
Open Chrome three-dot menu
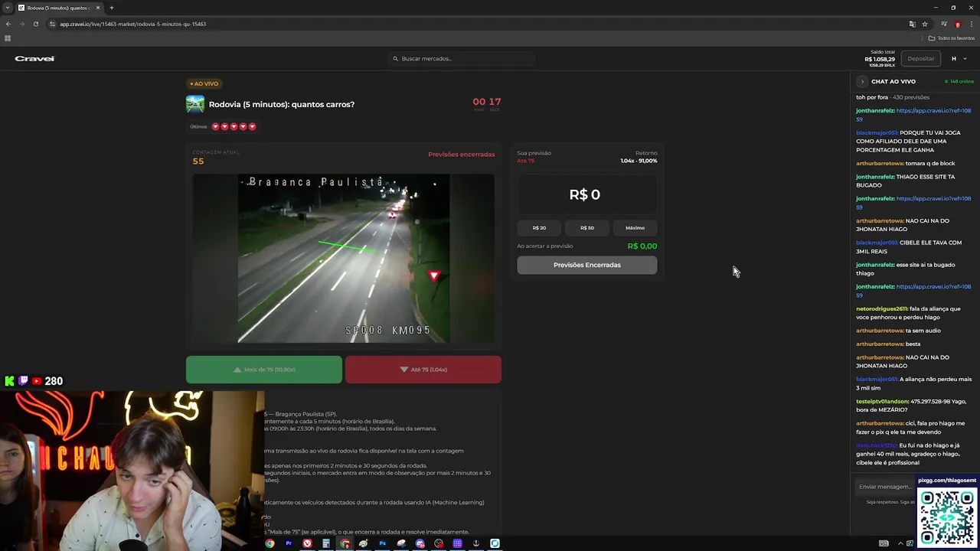(971, 24)
